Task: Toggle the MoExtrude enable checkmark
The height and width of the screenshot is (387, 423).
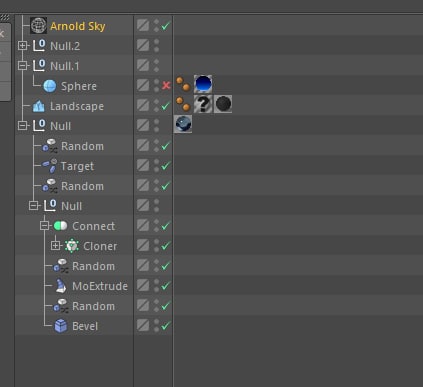Action: tap(166, 286)
